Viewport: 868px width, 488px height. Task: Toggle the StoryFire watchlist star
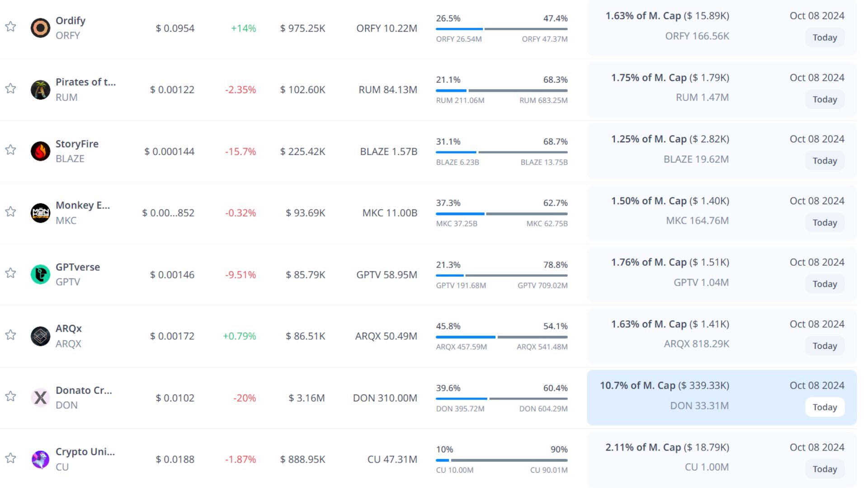pos(10,150)
